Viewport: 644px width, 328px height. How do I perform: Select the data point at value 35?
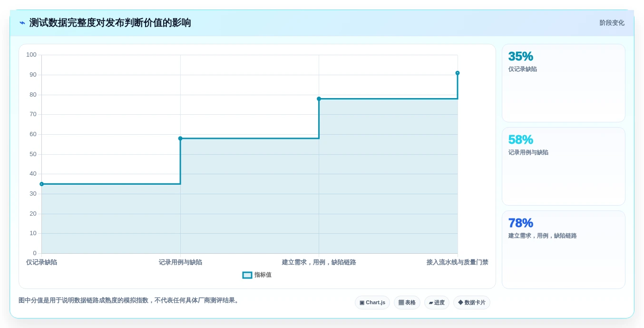tap(41, 184)
